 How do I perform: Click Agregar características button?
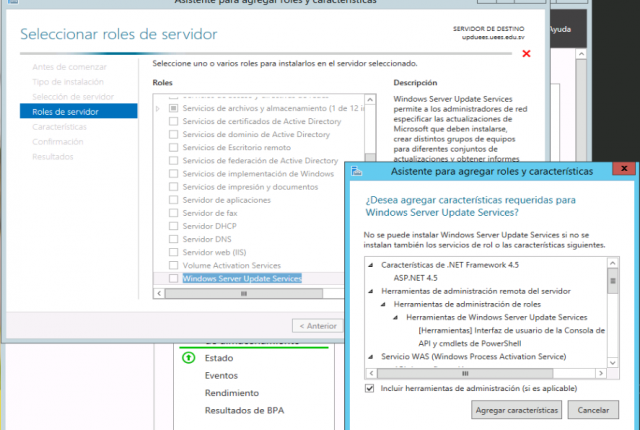[x=516, y=410]
